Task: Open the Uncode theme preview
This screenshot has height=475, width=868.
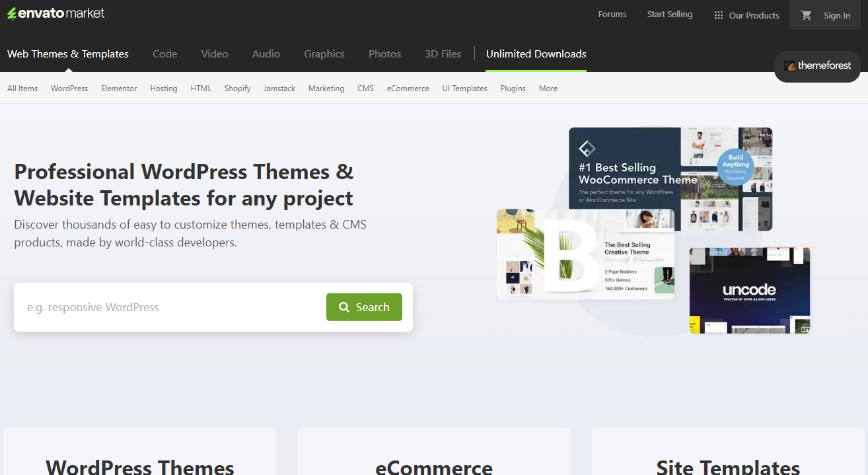Action: tap(750, 291)
